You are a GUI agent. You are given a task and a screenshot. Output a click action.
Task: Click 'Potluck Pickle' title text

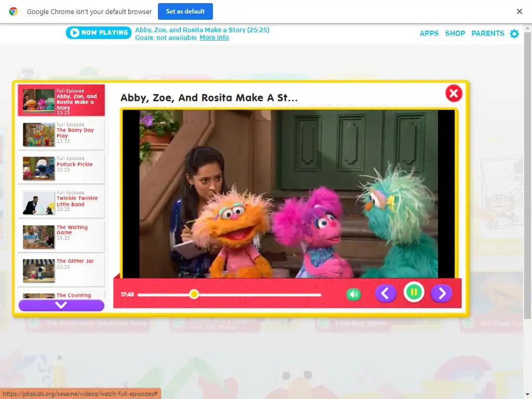click(x=75, y=164)
